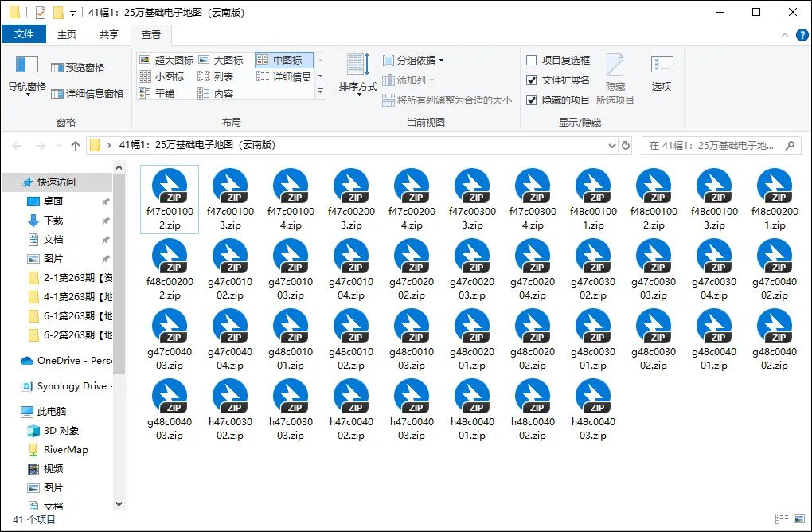Select the 查看 ribbon tab

(x=150, y=35)
